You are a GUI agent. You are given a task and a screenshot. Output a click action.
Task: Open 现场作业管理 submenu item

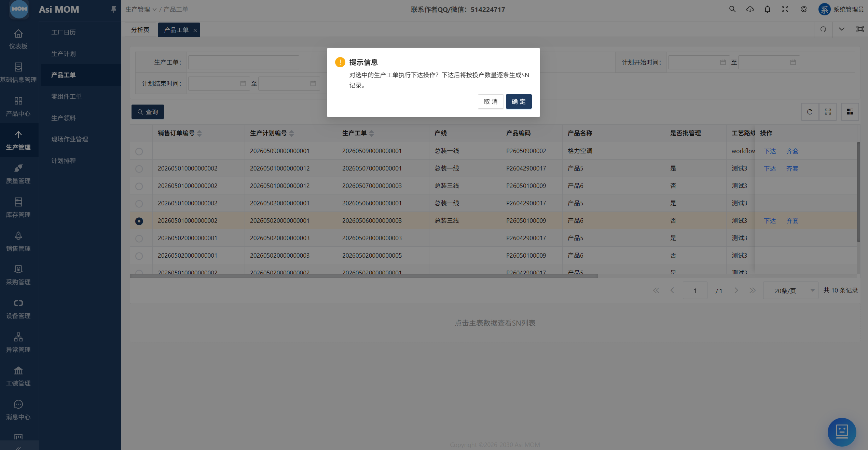point(70,139)
